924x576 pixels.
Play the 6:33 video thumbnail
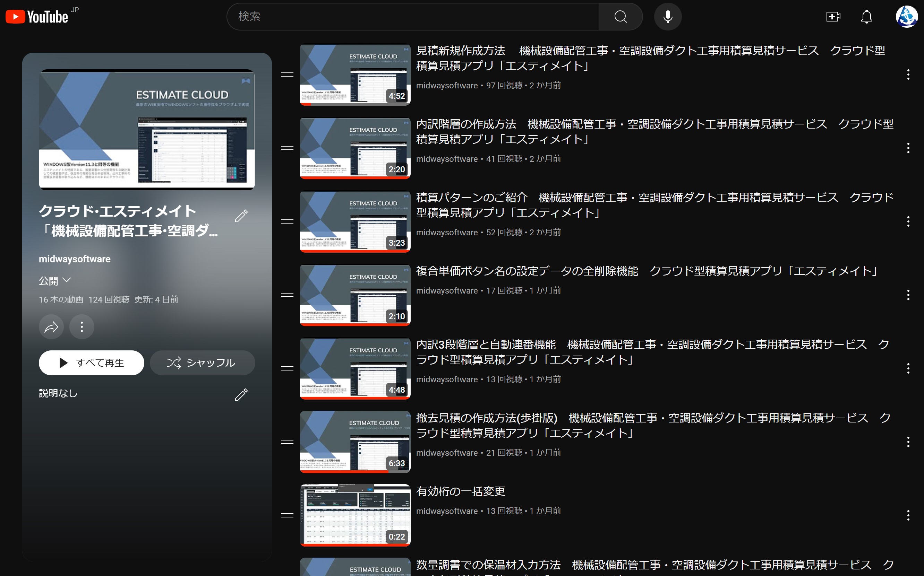(x=355, y=442)
